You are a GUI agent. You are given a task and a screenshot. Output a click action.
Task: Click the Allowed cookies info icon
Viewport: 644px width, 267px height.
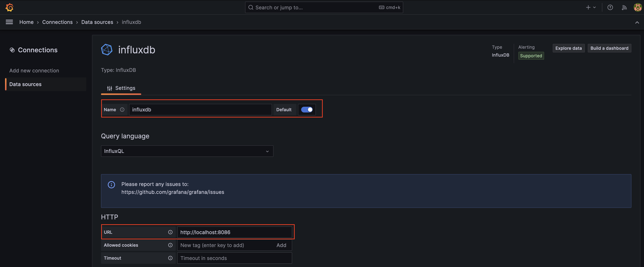point(170,245)
